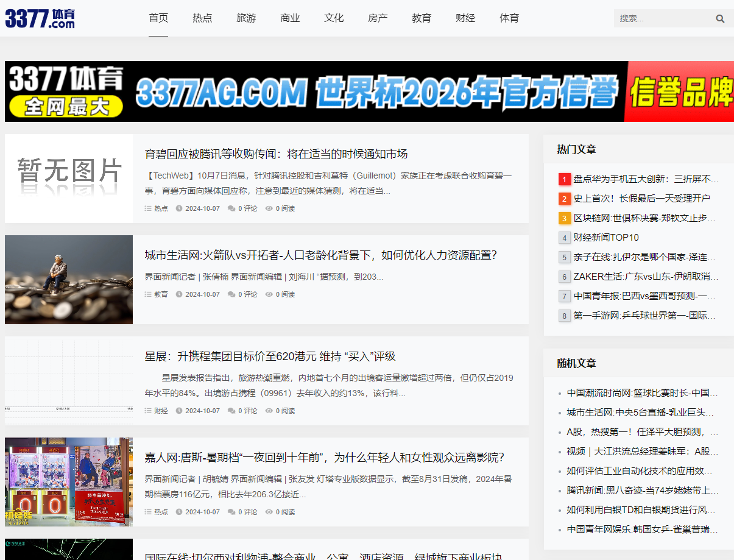Click the rank 7 badge beside 中国青年报
The height and width of the screenshot is (560, 734).
pos(565,296)
